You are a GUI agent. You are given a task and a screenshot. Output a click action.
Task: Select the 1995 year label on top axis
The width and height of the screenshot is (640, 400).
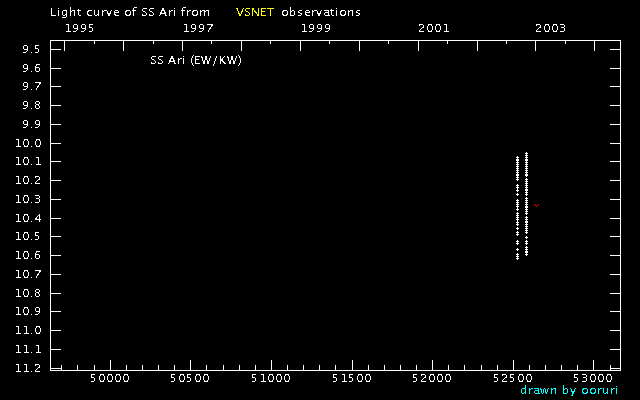tap(80, 27)
